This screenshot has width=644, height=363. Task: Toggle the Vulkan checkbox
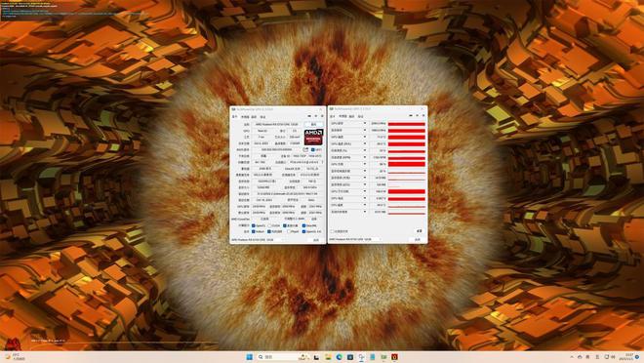(253, 231)
